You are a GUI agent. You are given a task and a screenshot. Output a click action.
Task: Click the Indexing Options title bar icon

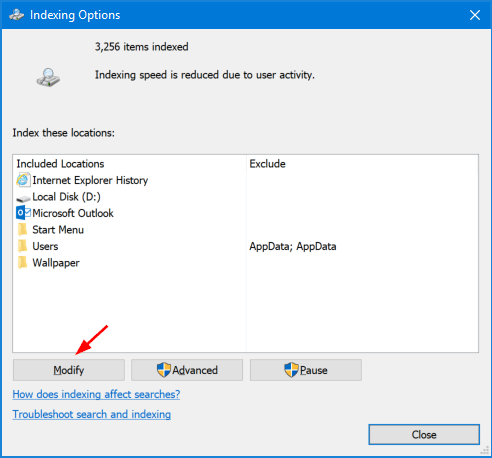pos(16,15)
